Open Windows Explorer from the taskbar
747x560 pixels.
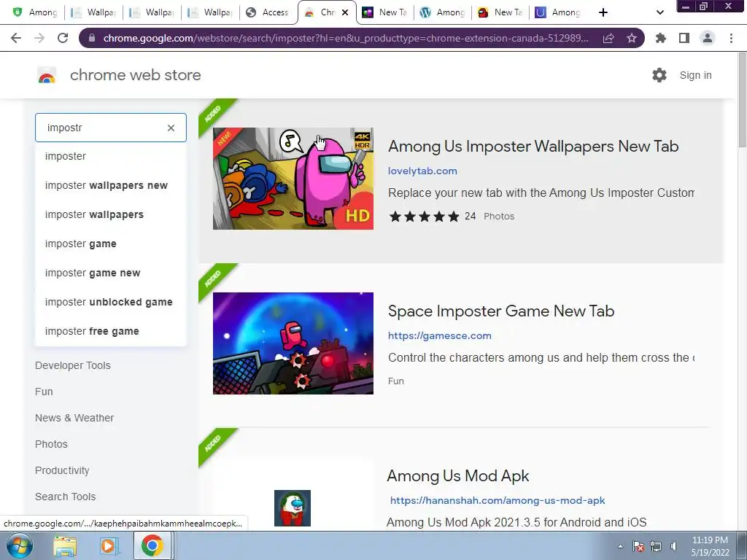coord(65,546)
